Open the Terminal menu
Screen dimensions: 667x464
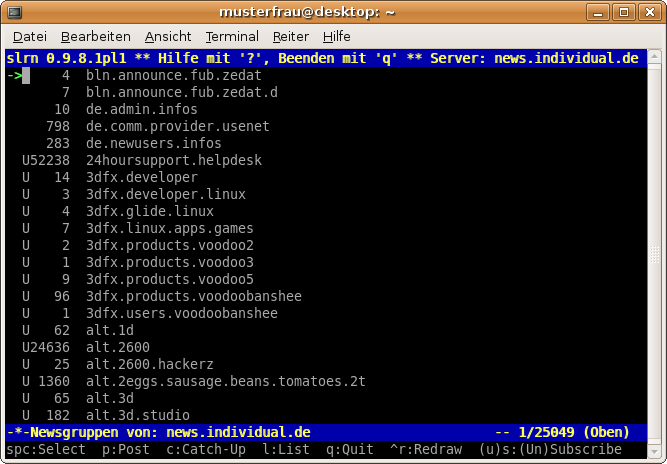231,36
